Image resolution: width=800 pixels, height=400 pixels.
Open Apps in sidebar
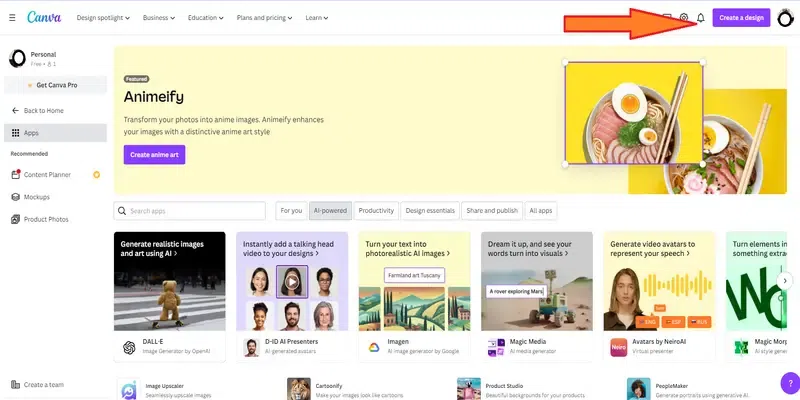click(x=55, y=133)
